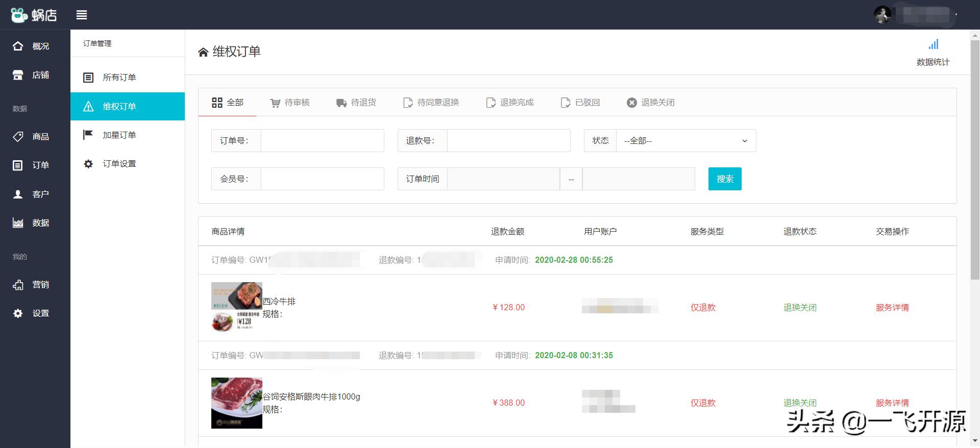Screen dimensions: 980x448
Task: Click application time 2020-02-08 00:31:35
Action: [x=574, y=356]
